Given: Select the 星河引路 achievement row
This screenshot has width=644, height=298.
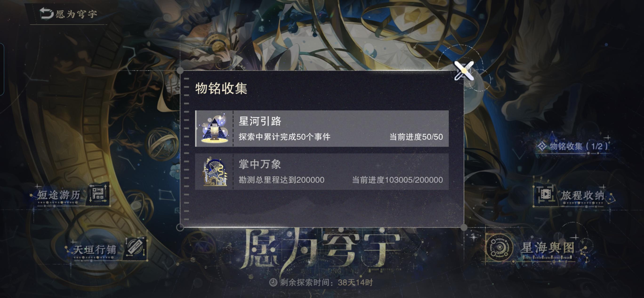Looking at the screenshot, I should [322, 128].
